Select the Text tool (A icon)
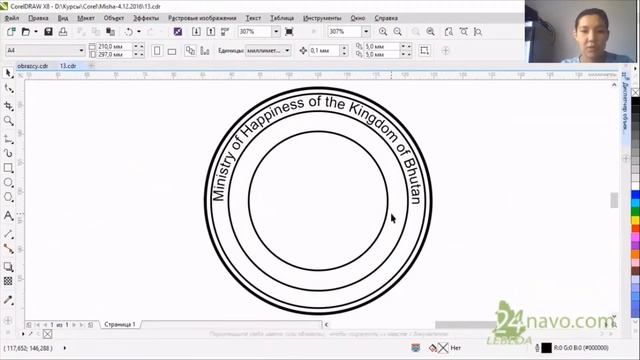640x360 pixels. coord(9,216)
